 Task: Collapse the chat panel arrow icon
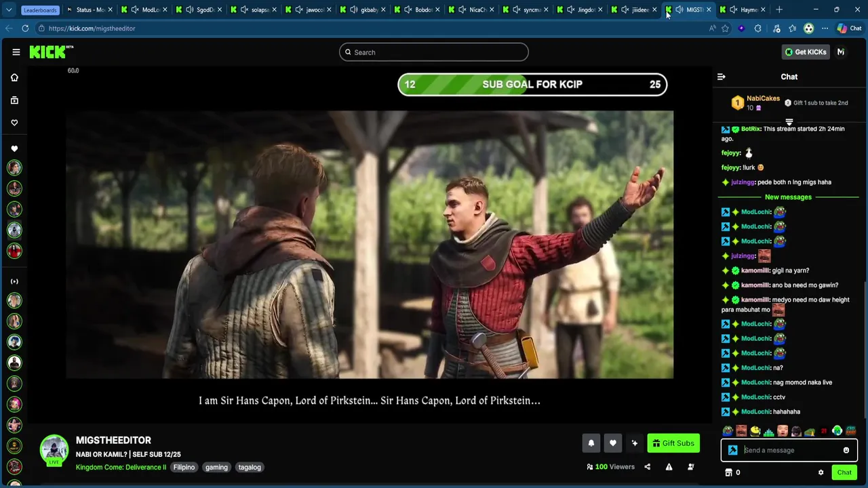click(x=722, y=77)
